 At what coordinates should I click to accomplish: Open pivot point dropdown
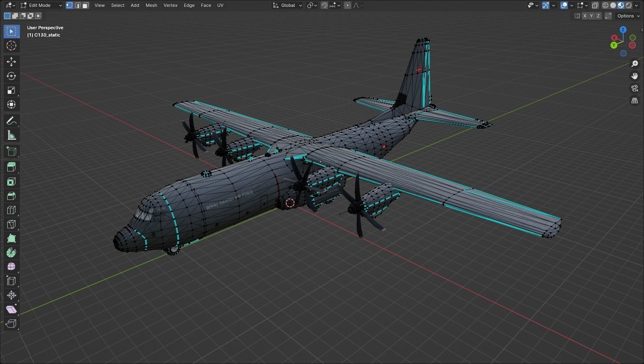click(312, 5)
